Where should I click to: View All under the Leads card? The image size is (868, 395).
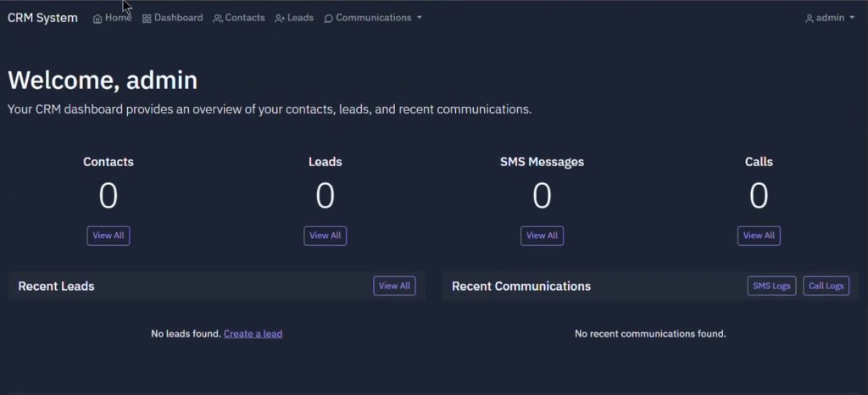pos(325,236)
